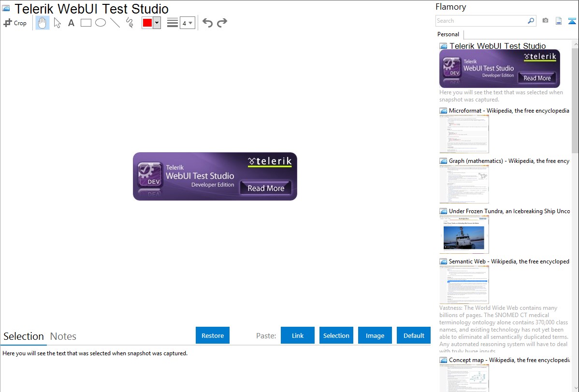The height and width of the screenshot is (392, 579).
Task: Paste as Selection button
Action: tap(336, 335)
